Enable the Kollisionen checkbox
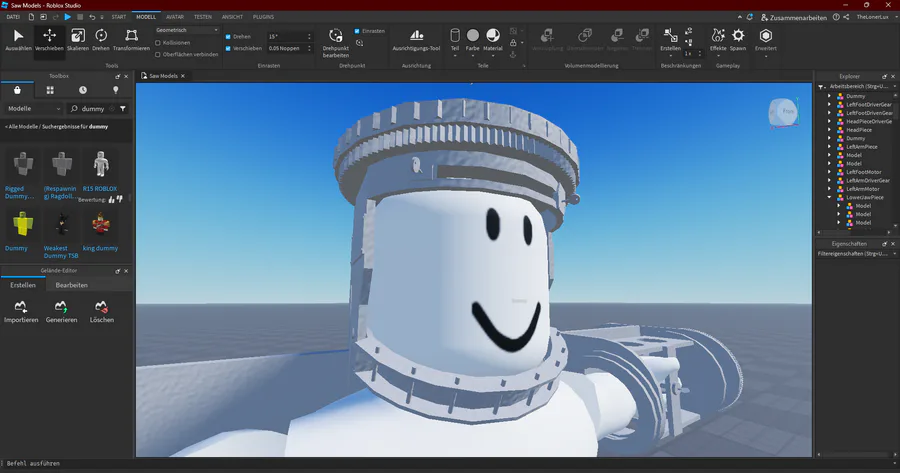Viewport: 900px width, 473px height. point(159,42)
